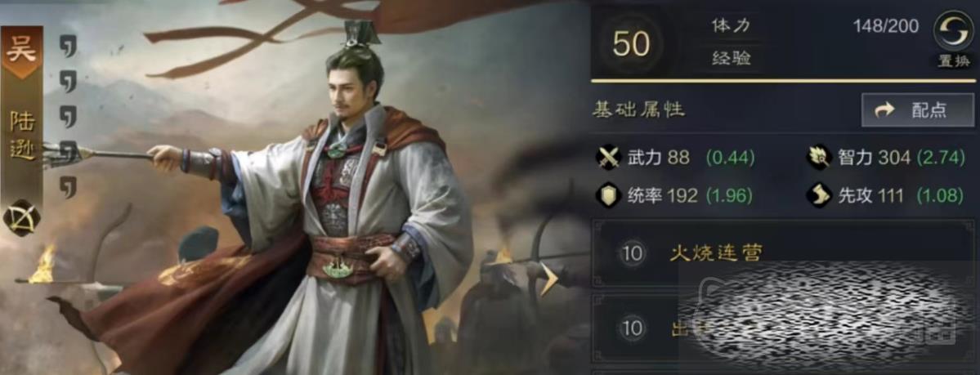Open the second level 10 skill row
This screenshot has width=980, height=375.
782,328
